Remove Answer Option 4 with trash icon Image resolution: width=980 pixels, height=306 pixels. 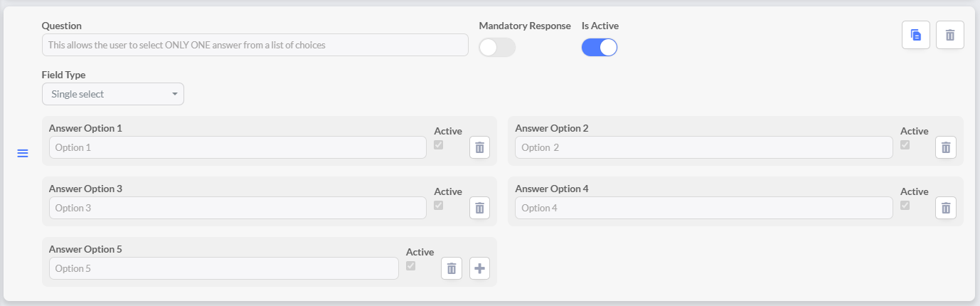click(945, 208)
